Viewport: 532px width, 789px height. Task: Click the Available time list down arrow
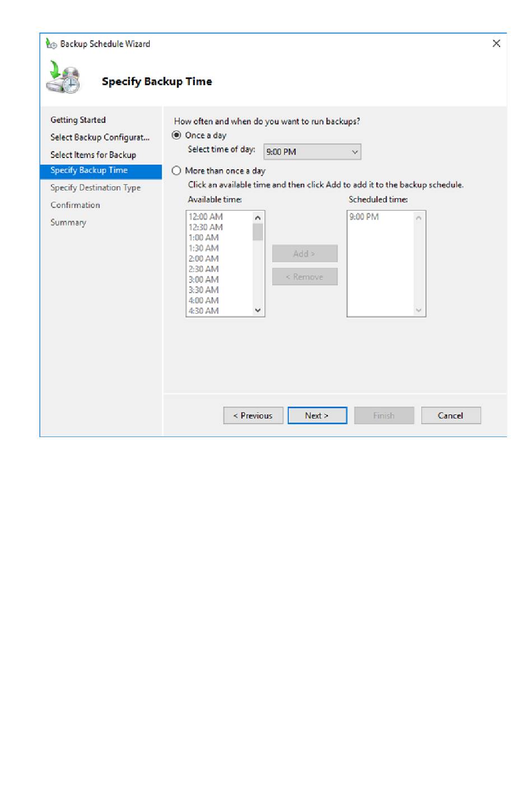point(258,310)
